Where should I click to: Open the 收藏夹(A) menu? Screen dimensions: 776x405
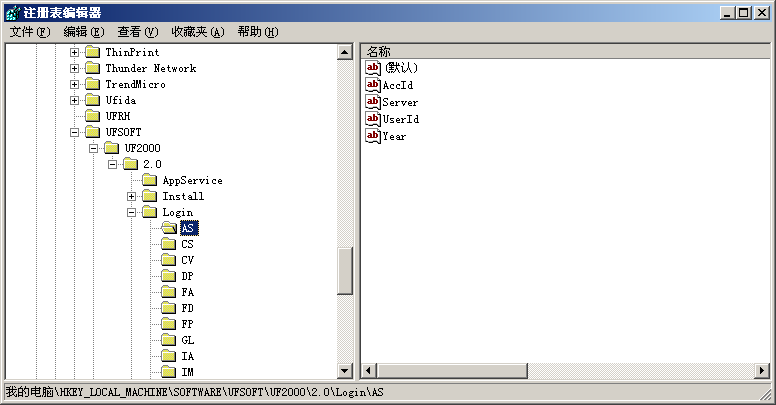pos(197,32)
